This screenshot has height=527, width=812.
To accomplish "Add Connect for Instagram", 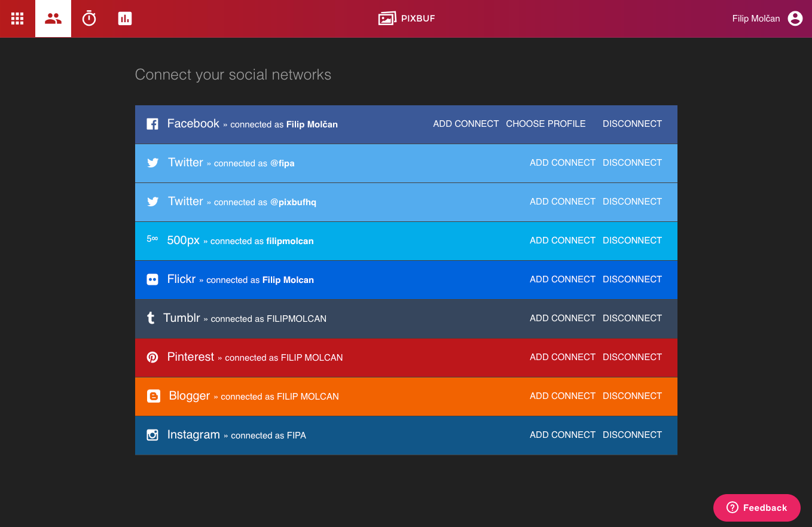I will (x=563, y=435).
